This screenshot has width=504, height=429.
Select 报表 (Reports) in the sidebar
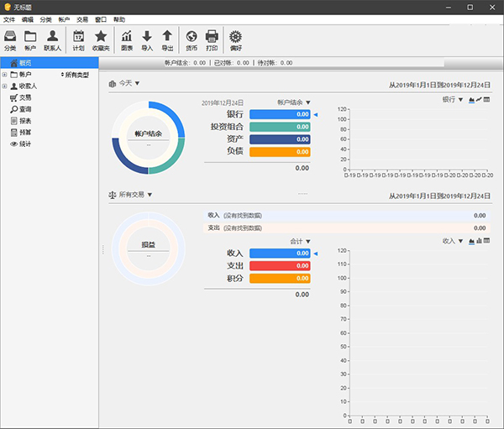[25, 121]
